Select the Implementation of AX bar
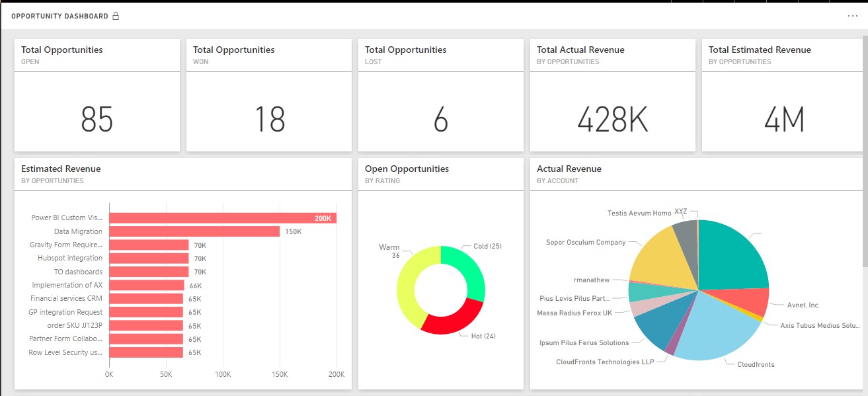The image size is (868, 396). click(x=146, y=286)
